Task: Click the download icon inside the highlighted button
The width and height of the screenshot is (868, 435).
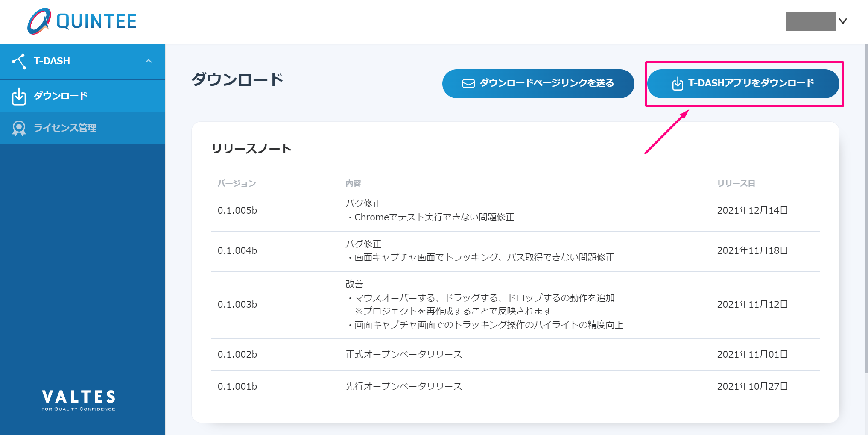Action: pyautogui.click(x=677, y=83)
